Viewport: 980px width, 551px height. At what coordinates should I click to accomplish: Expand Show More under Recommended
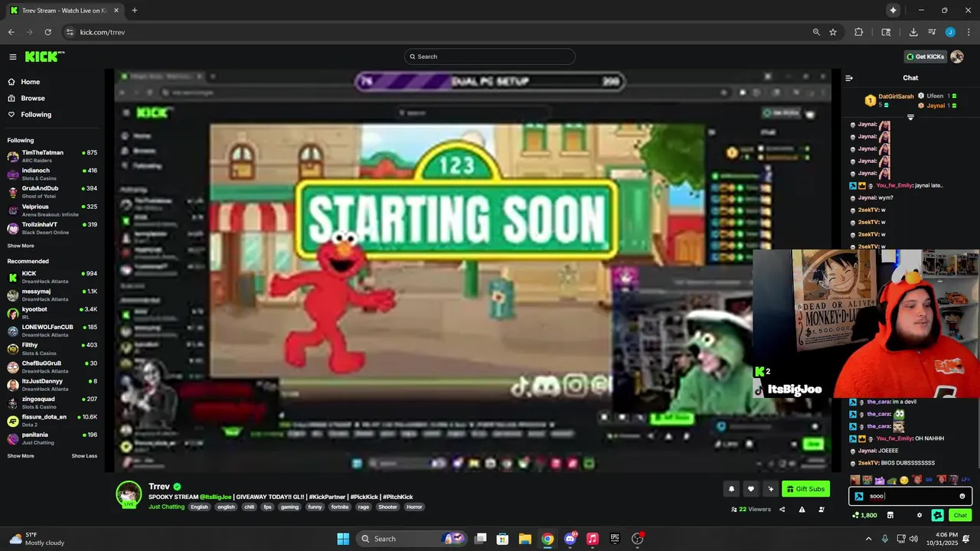pos(21,456)
